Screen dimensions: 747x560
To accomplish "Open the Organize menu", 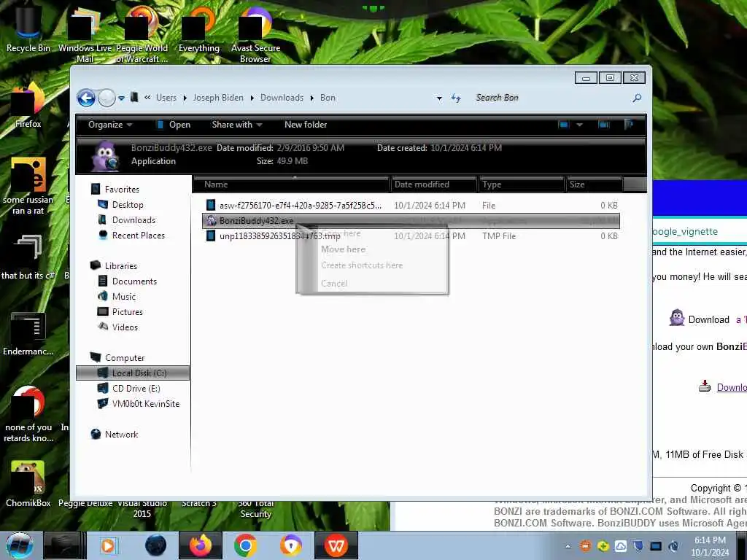I will pyautogui.click(x=110, y=125).
